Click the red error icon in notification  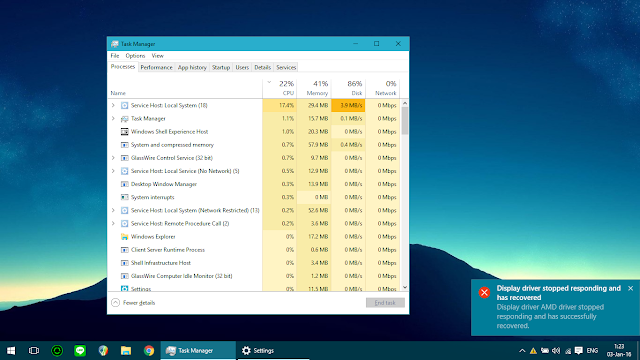coord(484,292)
